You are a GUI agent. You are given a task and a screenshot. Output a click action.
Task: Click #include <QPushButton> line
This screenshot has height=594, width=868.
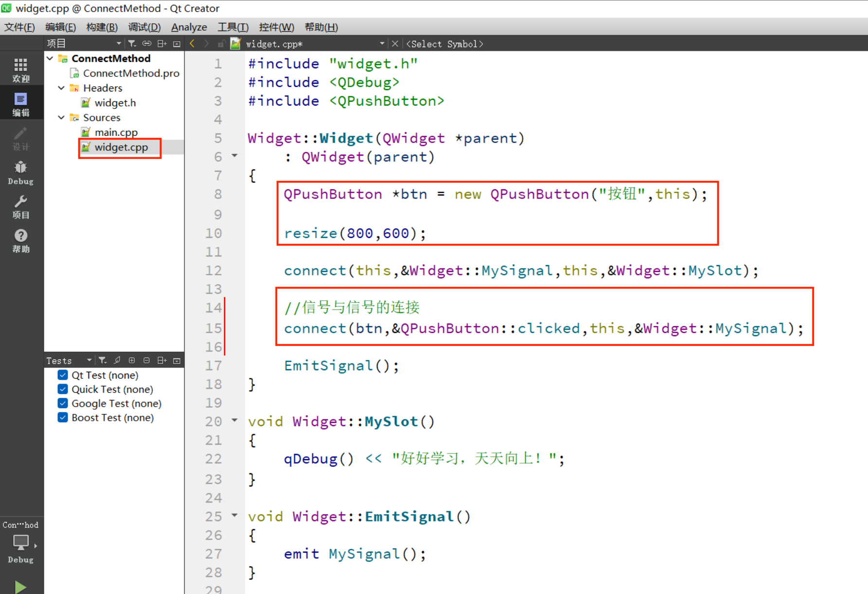[346, 101]
